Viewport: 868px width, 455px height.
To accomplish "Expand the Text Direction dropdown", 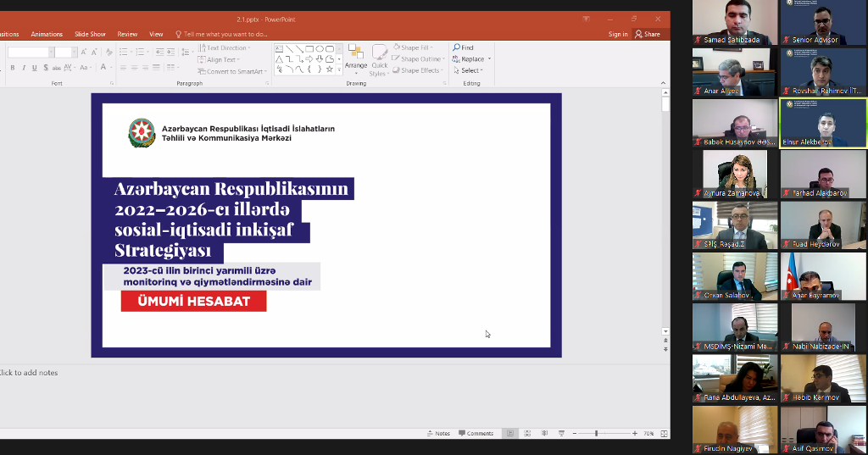I will [225, 48].
